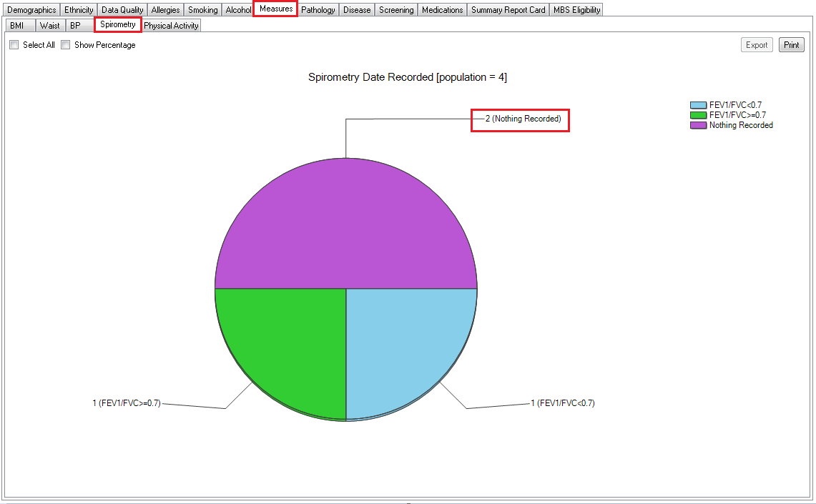
Task: Select the Physical Activity sub-tab
Action: click(171, 26)
